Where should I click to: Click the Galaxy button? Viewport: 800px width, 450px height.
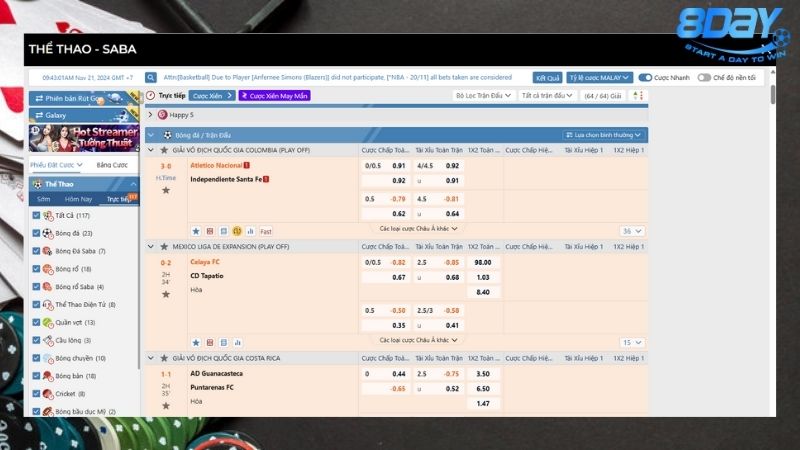(x=84, y=115)
